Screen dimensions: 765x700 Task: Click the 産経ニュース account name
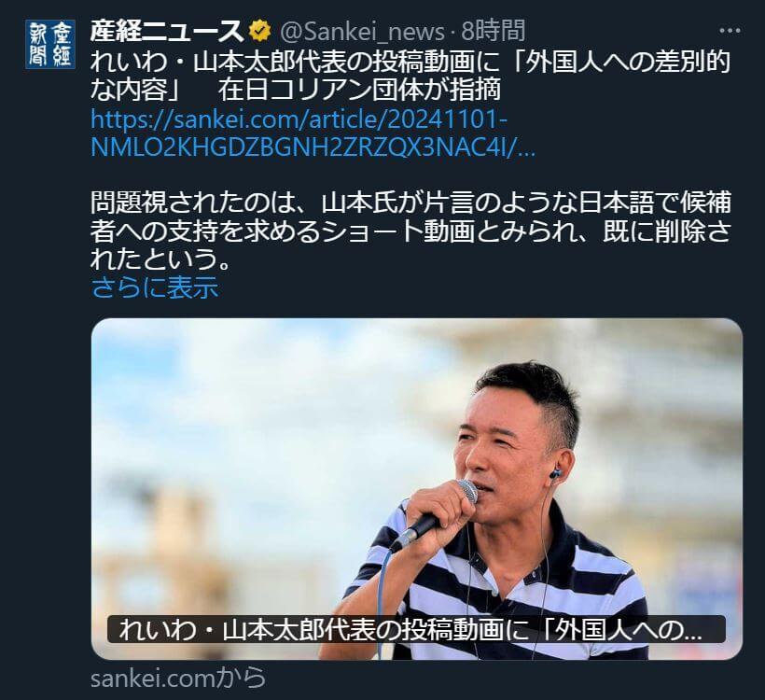point(167,32)
